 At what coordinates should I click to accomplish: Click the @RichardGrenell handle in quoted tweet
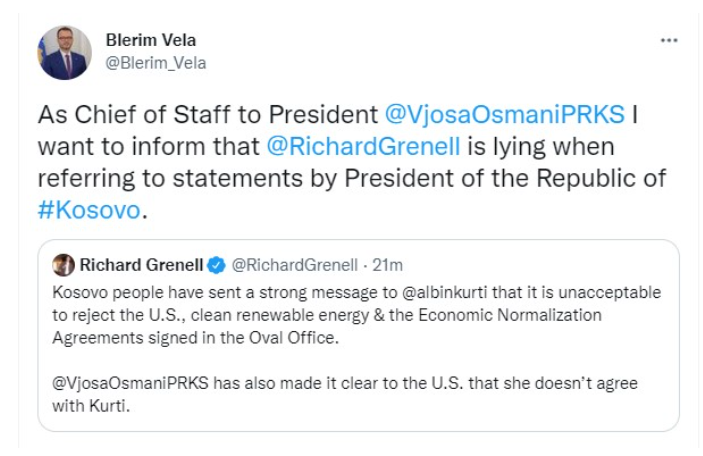(x=295, y=265)
